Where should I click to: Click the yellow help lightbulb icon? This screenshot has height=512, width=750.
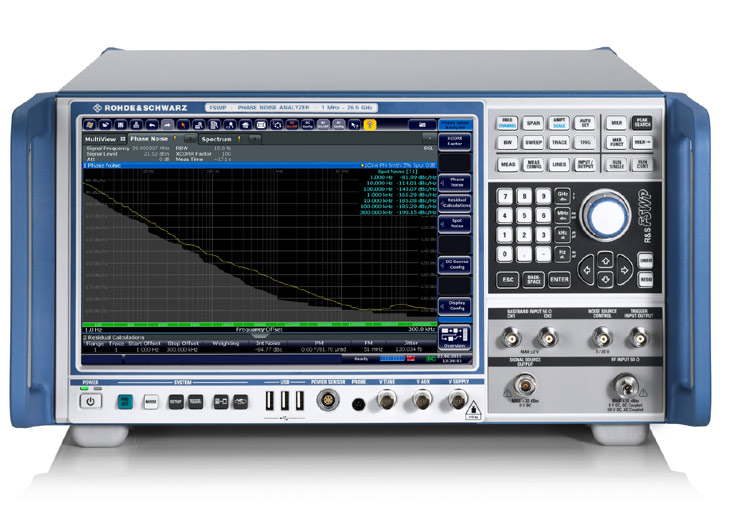coord(370,125)
